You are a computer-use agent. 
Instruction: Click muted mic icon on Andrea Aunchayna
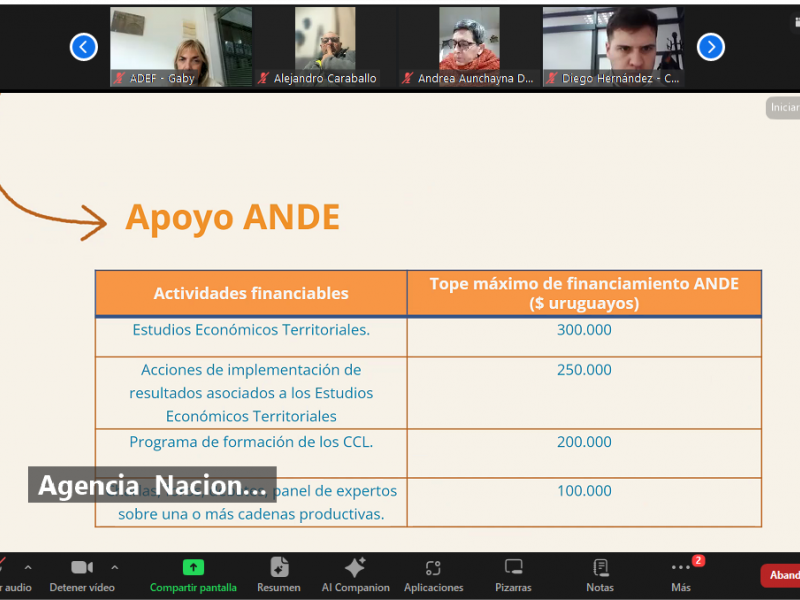[x=407, y=78]
